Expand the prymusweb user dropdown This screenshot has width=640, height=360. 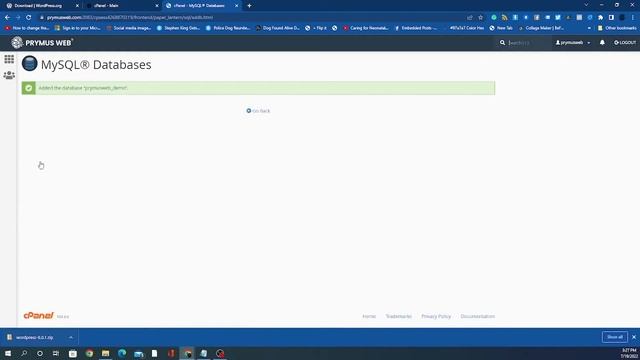pyautogui.click(x=573, y=42)
